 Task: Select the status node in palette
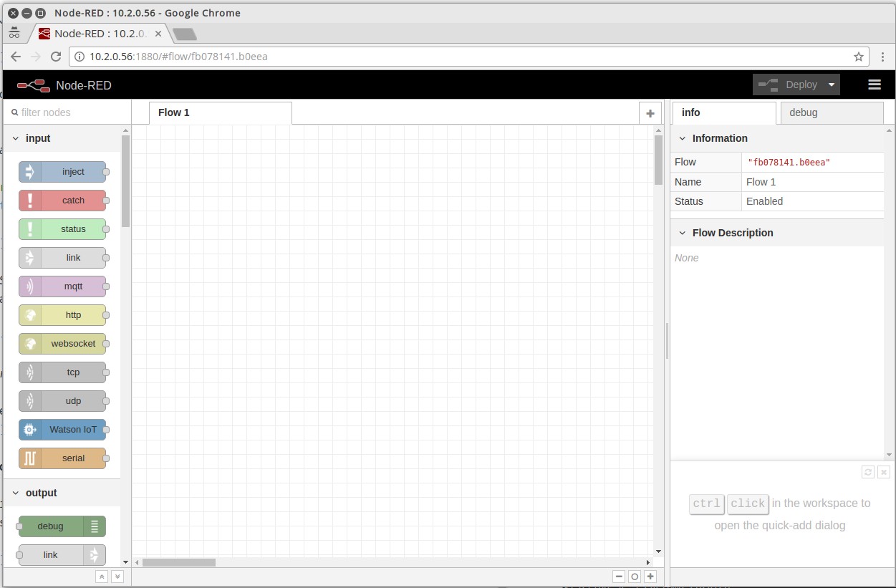click(62, 229)
